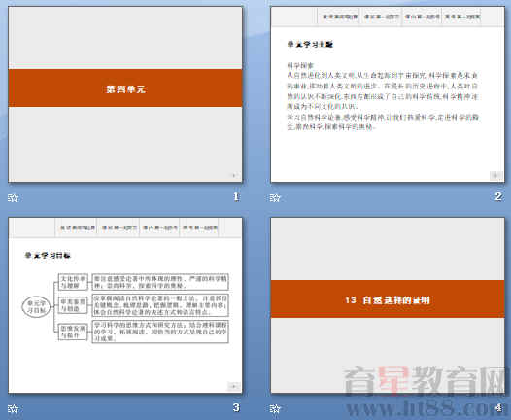Click the 单元学习目标 oval in slide 3's diagram
The image size is (511, 420).
[x=36, y=307]
